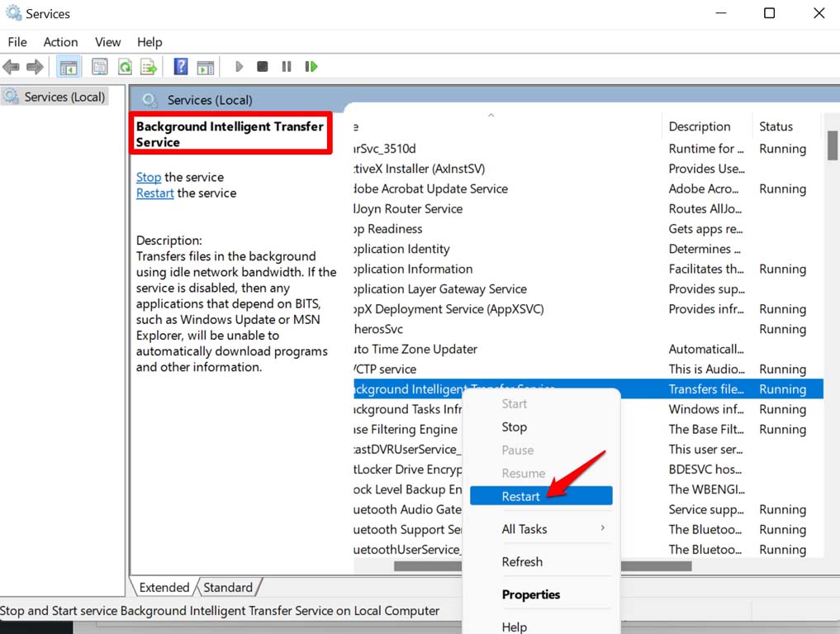Expand the All Tasks submenu arrow
The width and height of the screenshot is (840, 634).
click(602, 528)
